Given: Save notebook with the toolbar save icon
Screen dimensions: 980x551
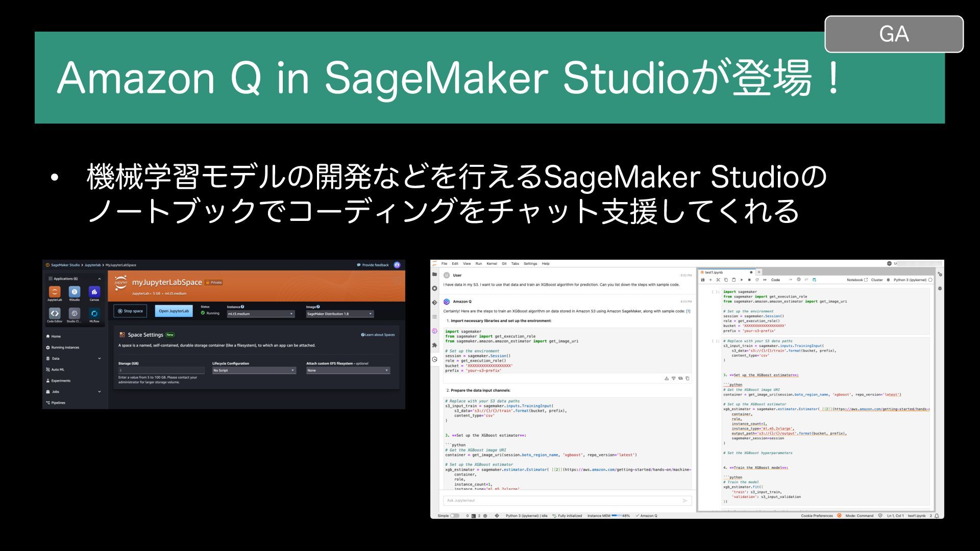Looking at the screenshot, I should click(703, 280).
